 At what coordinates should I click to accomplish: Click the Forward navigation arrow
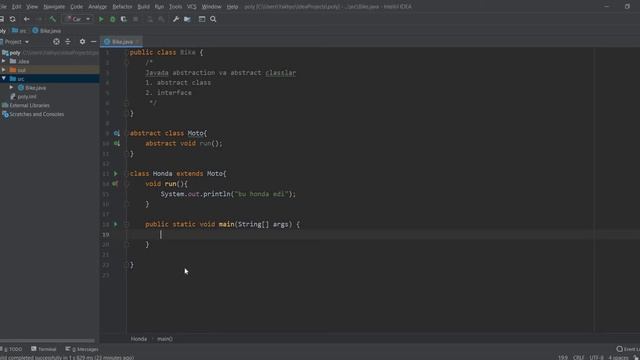pos(39,19)
